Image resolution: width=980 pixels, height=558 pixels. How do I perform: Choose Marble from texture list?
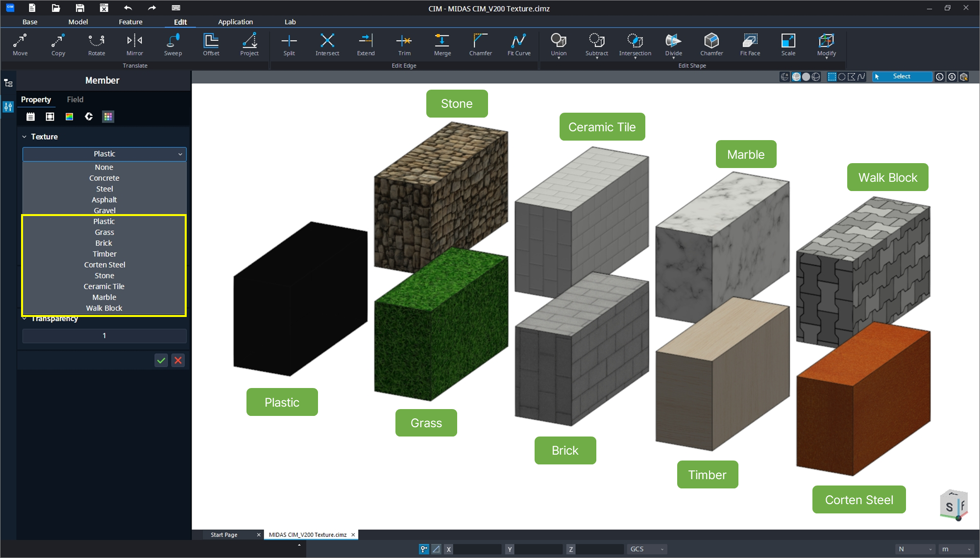[x=104, y=297]
